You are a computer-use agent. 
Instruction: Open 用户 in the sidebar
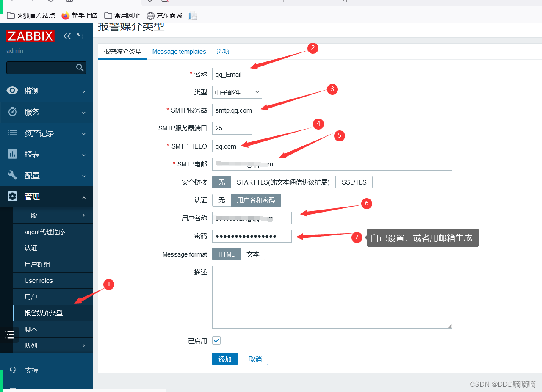[53, 297]
